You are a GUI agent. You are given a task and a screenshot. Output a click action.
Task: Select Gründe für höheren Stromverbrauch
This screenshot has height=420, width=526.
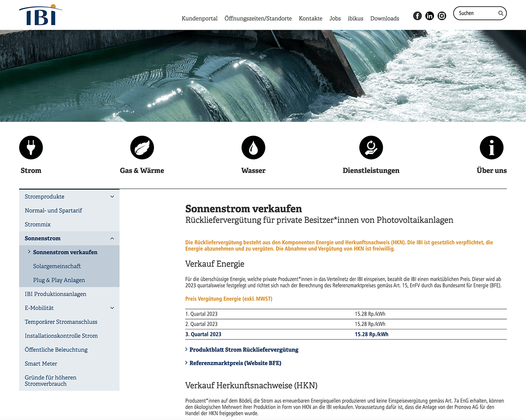pos(51,381)
